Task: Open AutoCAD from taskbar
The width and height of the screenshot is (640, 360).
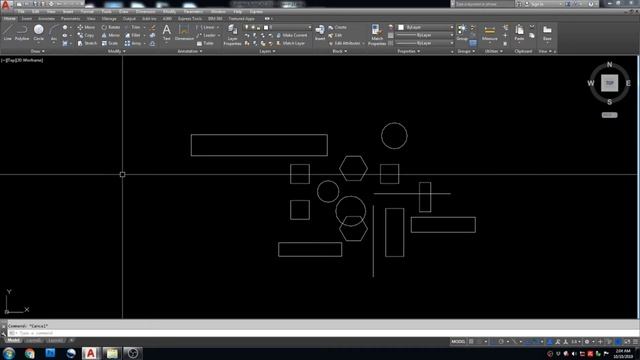Action: pos(91,353)
